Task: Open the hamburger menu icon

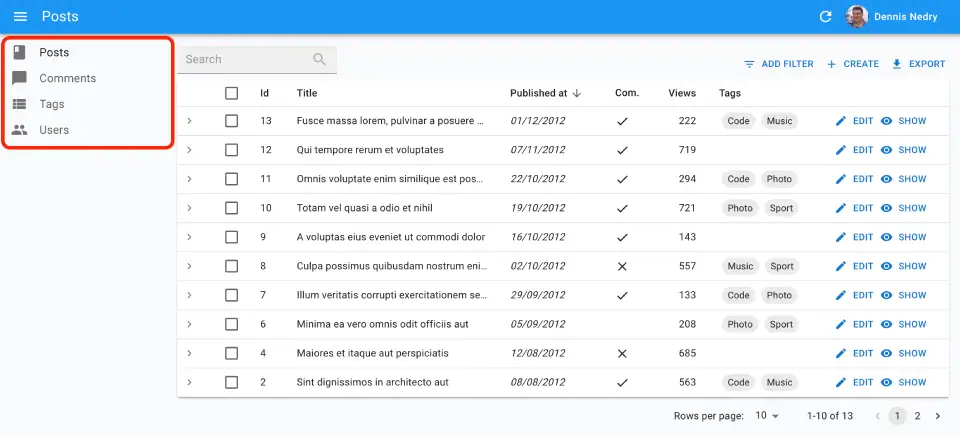Action: coord(20,17)
